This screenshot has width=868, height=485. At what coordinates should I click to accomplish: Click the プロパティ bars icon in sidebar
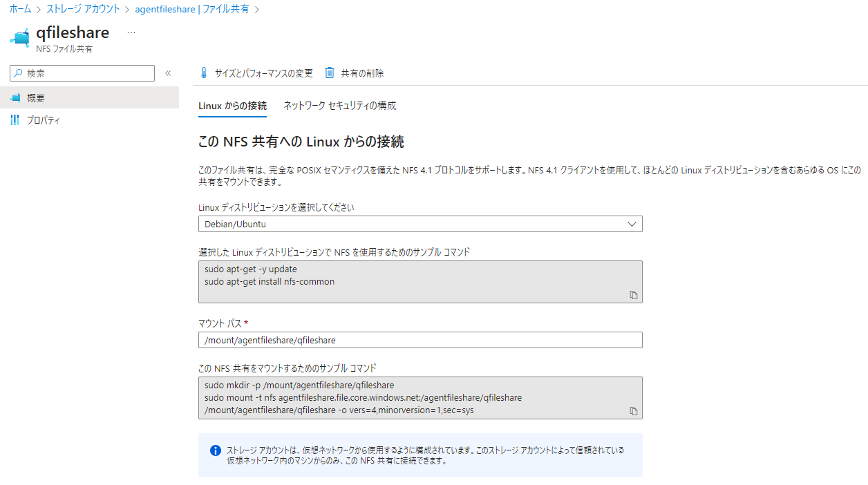coord(15,120)
